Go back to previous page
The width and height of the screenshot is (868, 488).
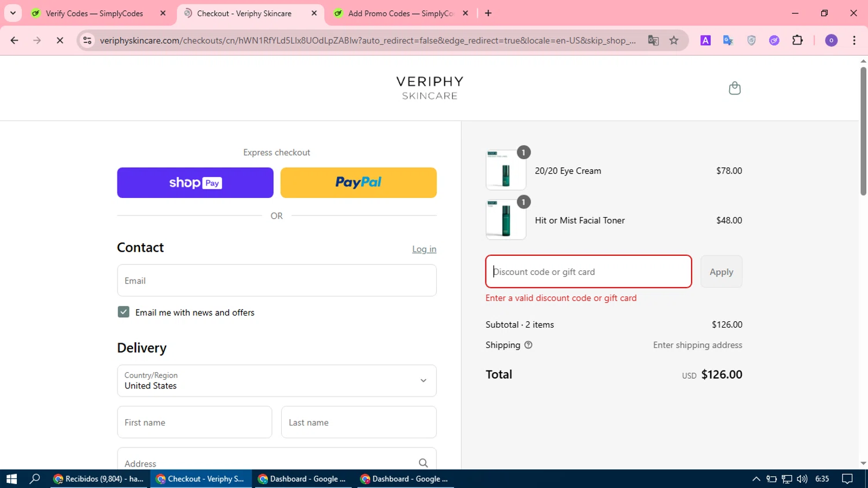(x=14, y=41)
